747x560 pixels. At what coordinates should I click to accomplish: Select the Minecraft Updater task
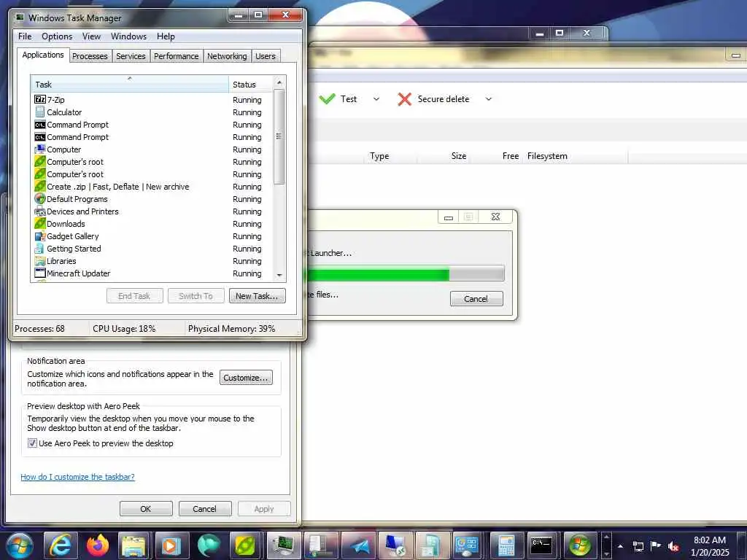[152, 273]
